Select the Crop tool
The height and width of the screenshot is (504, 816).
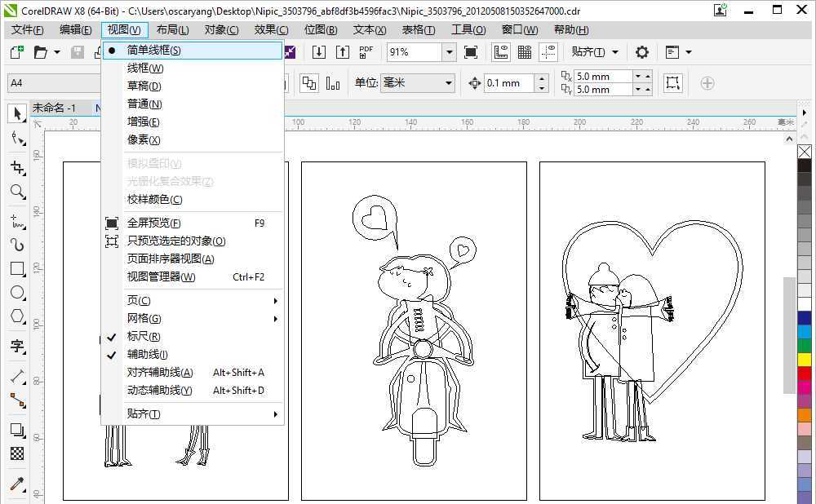16,167
